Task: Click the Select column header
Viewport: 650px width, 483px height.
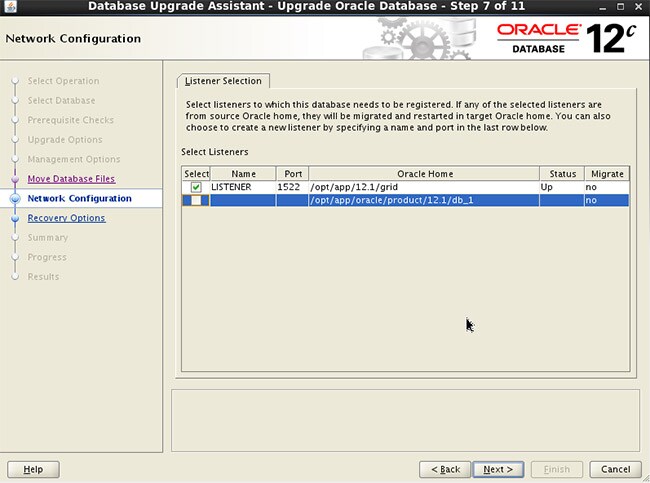Action: (196, 174)
